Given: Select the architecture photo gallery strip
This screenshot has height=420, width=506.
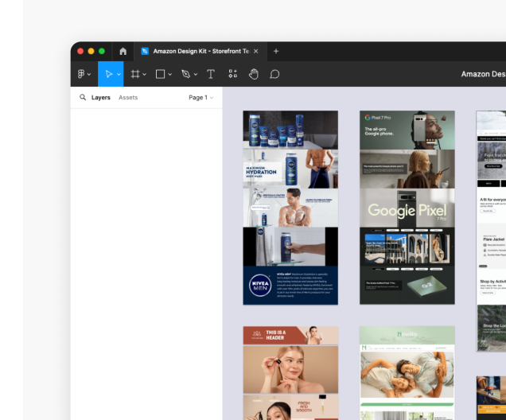Looking at the screenshot, I should coord(407,247).
